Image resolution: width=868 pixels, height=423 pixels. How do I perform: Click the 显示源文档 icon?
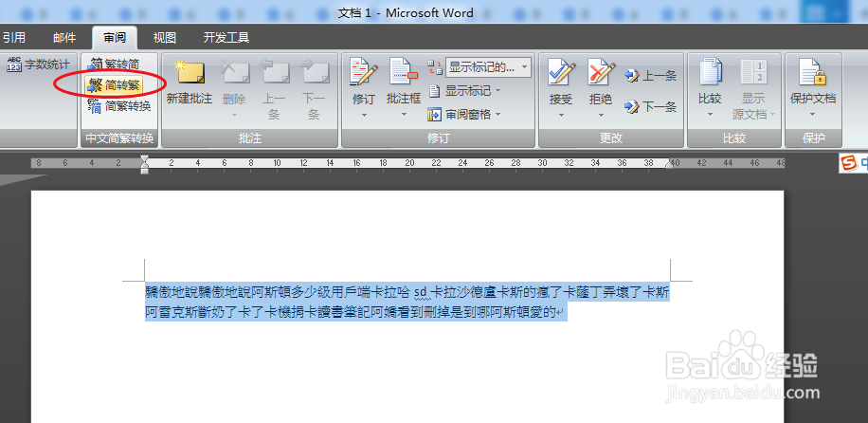click(753, 72)
